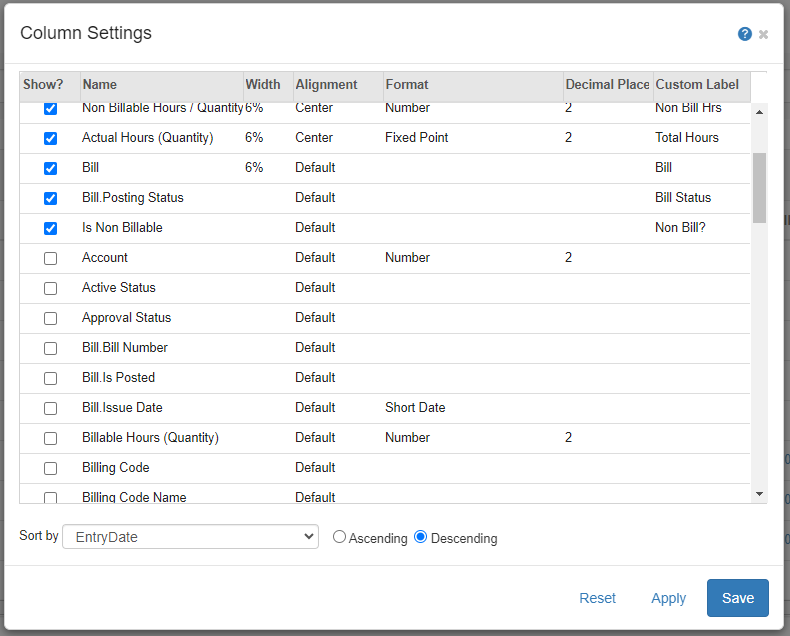
Task: Click the Show? column header
Action: tap(50, 85)
